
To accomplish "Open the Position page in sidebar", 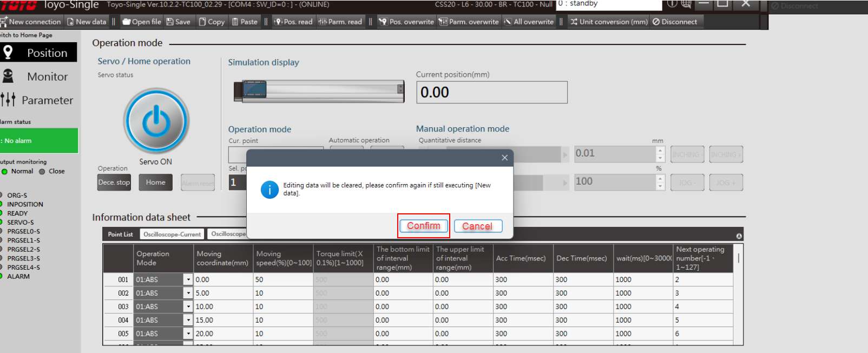I will pos(39,53).
